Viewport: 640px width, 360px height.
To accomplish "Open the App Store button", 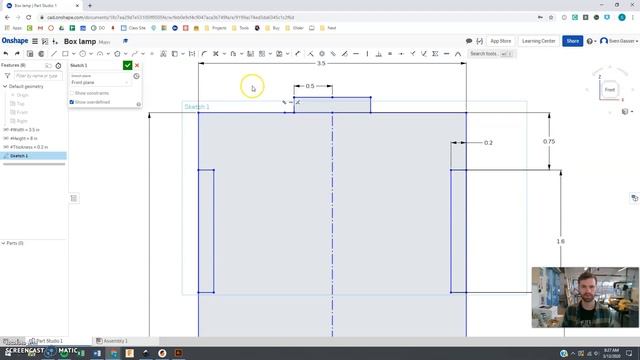I will (x=500, y=41).
